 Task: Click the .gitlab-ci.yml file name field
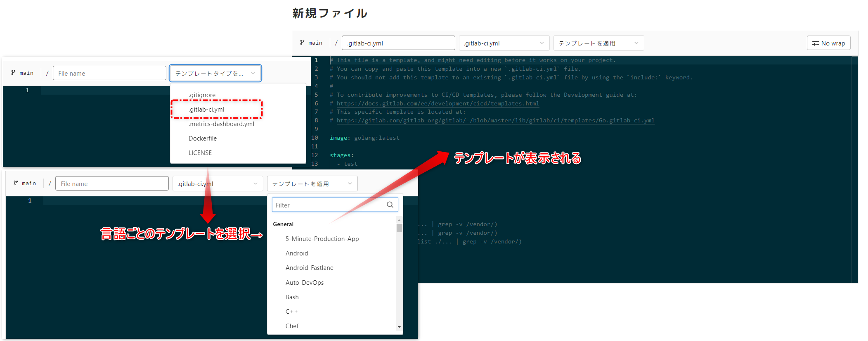pyautogui.click(x=398, y=43)
